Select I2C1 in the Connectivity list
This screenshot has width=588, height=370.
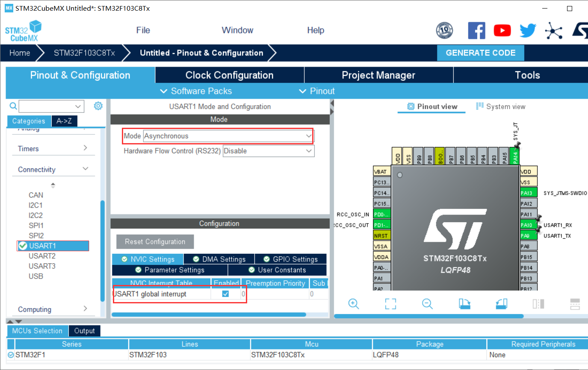[35, 205]
